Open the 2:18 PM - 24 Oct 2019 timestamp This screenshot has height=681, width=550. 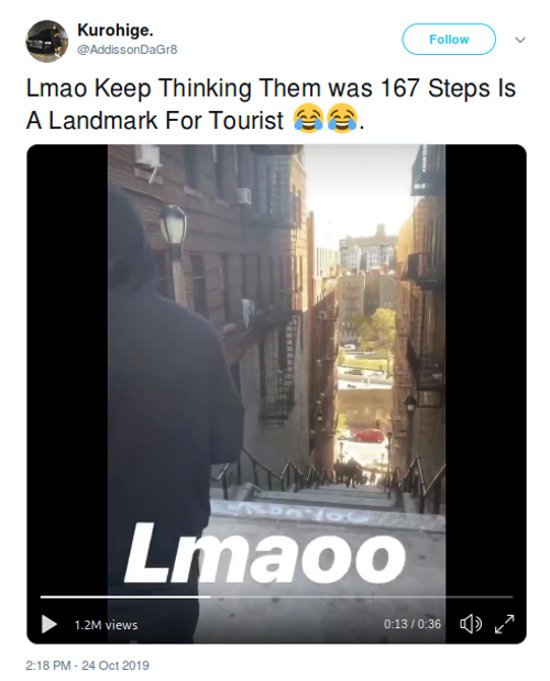pos(87,665)
